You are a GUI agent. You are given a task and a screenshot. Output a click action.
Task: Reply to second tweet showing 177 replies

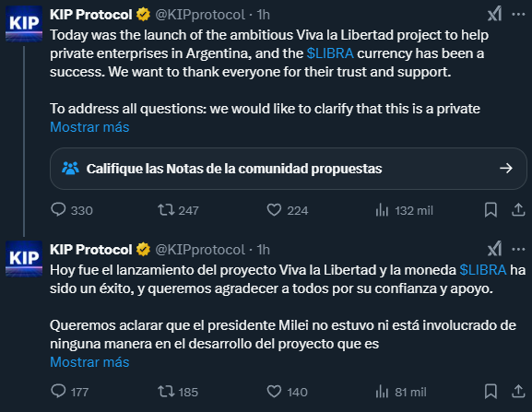coord(69,392)
